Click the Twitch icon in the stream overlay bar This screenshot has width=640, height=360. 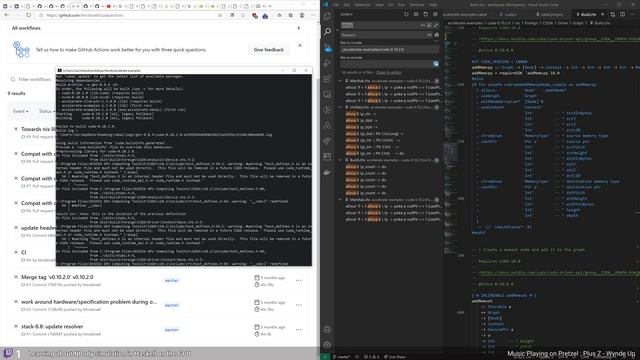pyautogui.click(x=8, y=353)
